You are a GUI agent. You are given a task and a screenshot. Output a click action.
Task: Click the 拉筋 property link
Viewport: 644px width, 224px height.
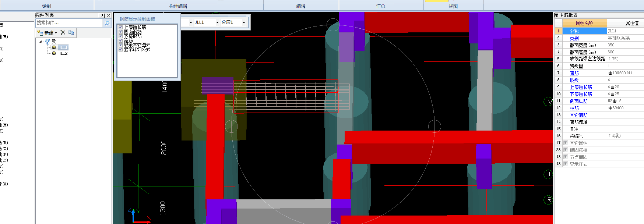[574, 108]
